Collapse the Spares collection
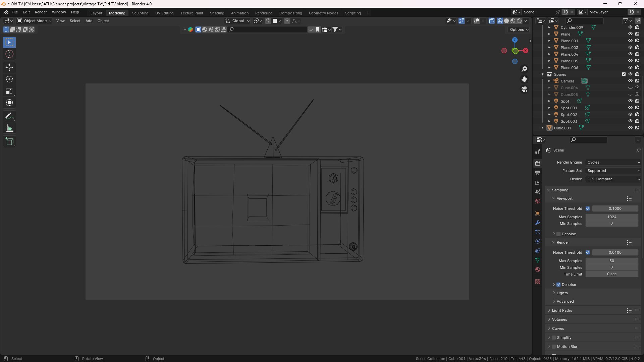644x362 pixels. click(542, 74)
